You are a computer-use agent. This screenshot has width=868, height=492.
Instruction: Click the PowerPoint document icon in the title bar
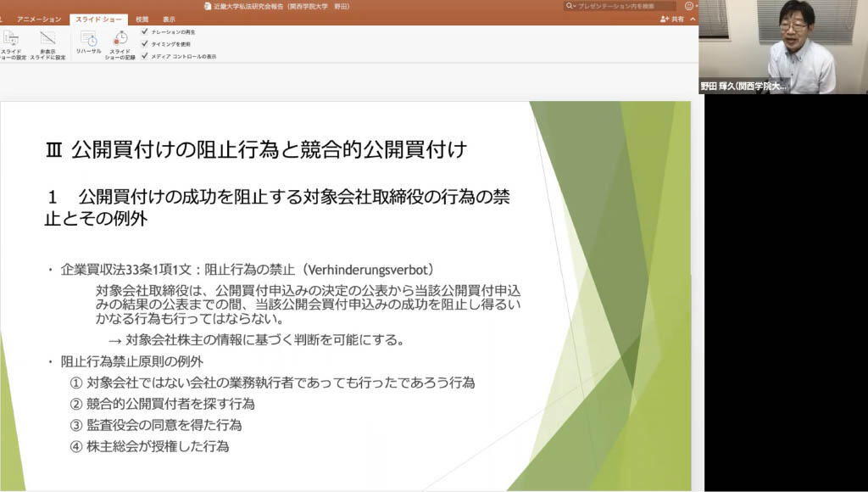pyautogui.click(x=208, y=7)
